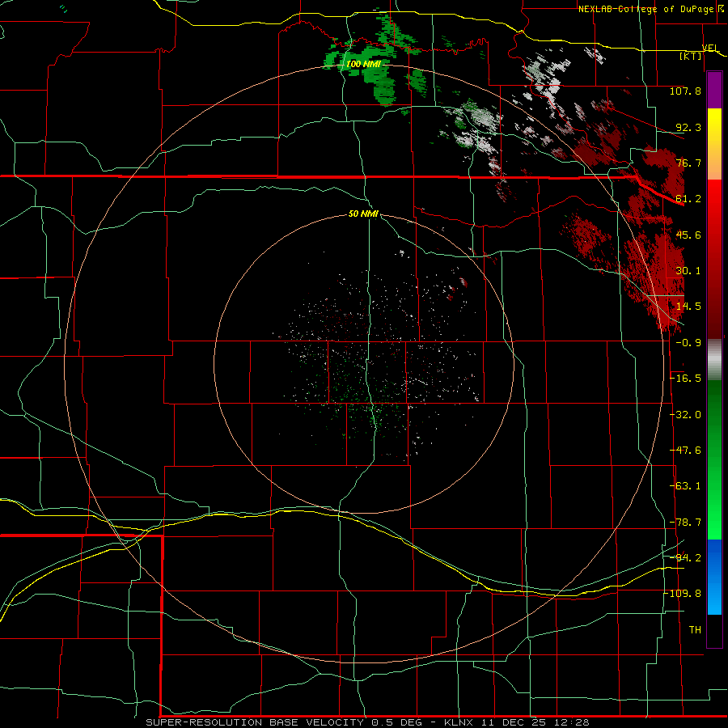Click the 92.3 value on the velocity scale
Image resolution: width=728 pixels, height=728 pixels.
point(688,127)
